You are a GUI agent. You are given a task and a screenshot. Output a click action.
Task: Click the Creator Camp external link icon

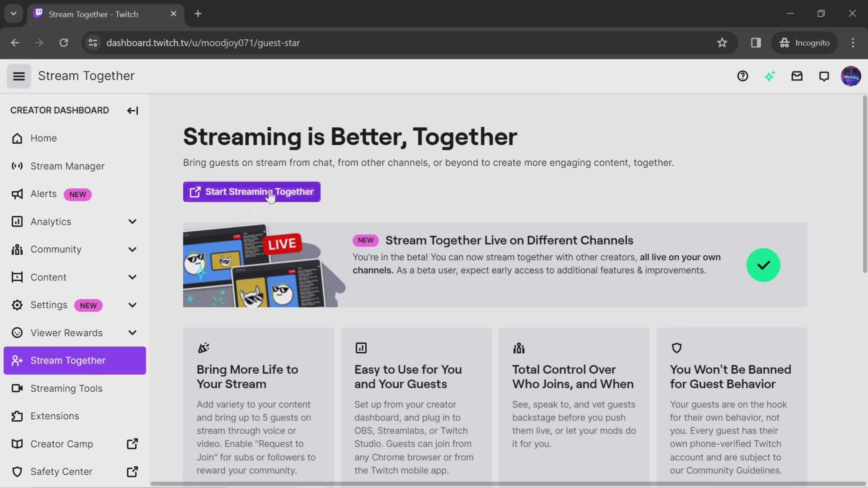132,444
